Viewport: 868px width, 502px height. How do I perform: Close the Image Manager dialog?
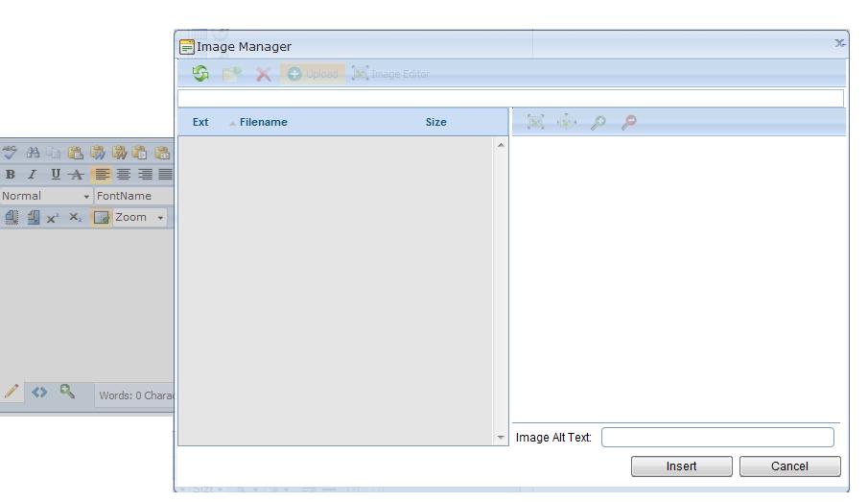point(839,42)
